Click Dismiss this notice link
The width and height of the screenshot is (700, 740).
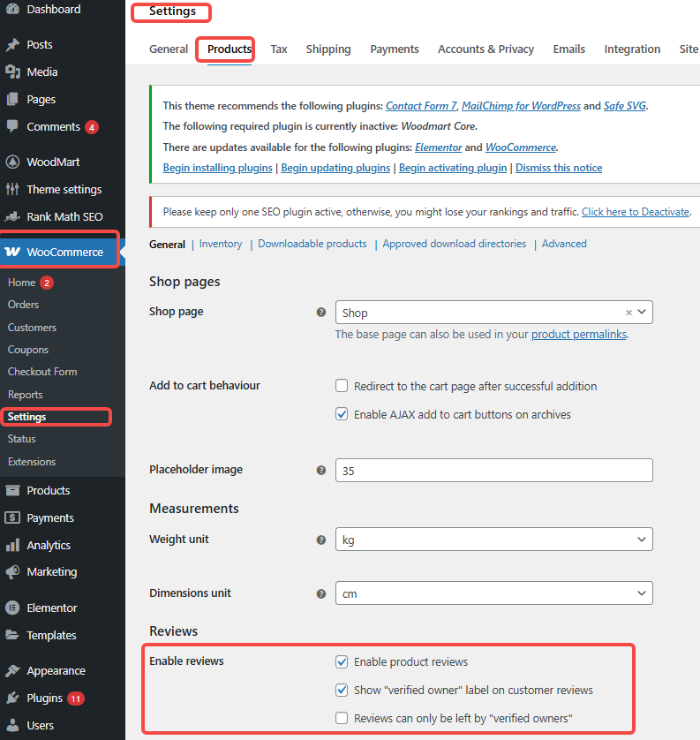[559, 168]
